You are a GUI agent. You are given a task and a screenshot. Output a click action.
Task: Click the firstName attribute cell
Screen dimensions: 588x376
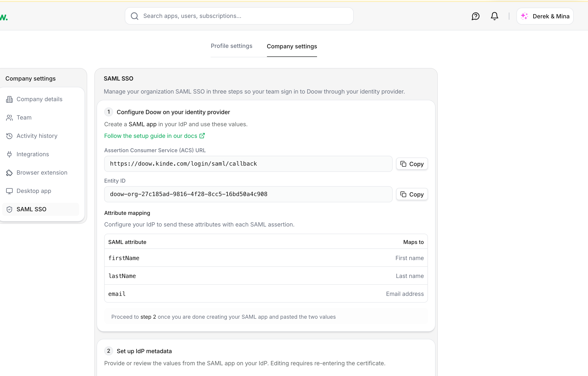pos(124,258)
